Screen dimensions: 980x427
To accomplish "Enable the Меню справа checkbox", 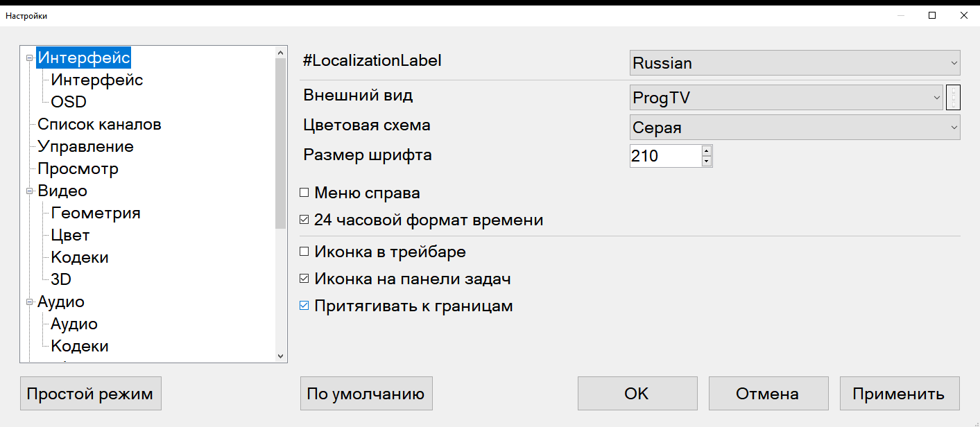I will pos(304,193).
